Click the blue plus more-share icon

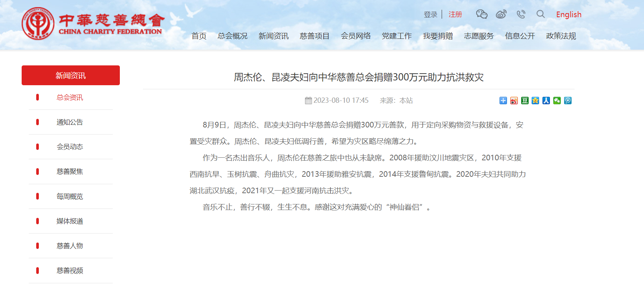pyautogui.click(x=503, y=101)
